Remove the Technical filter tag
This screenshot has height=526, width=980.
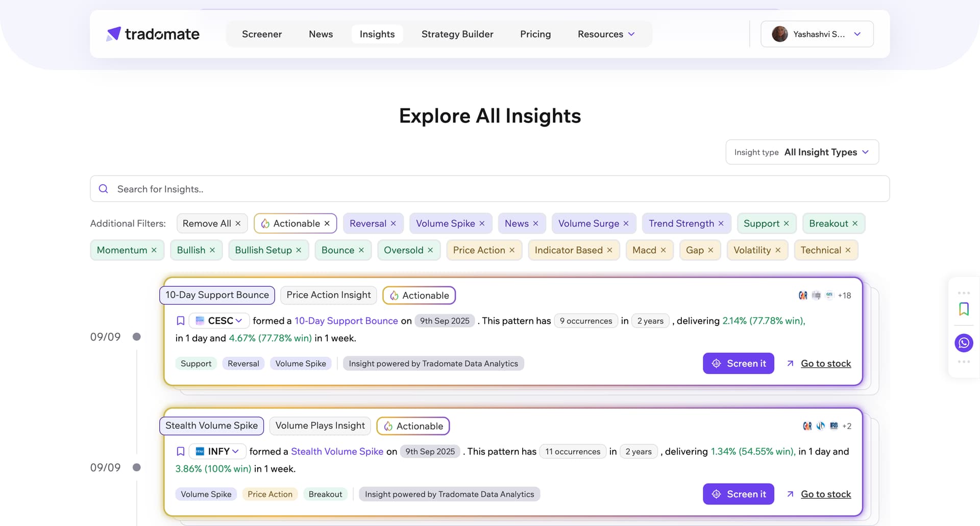tap(848, 250)
